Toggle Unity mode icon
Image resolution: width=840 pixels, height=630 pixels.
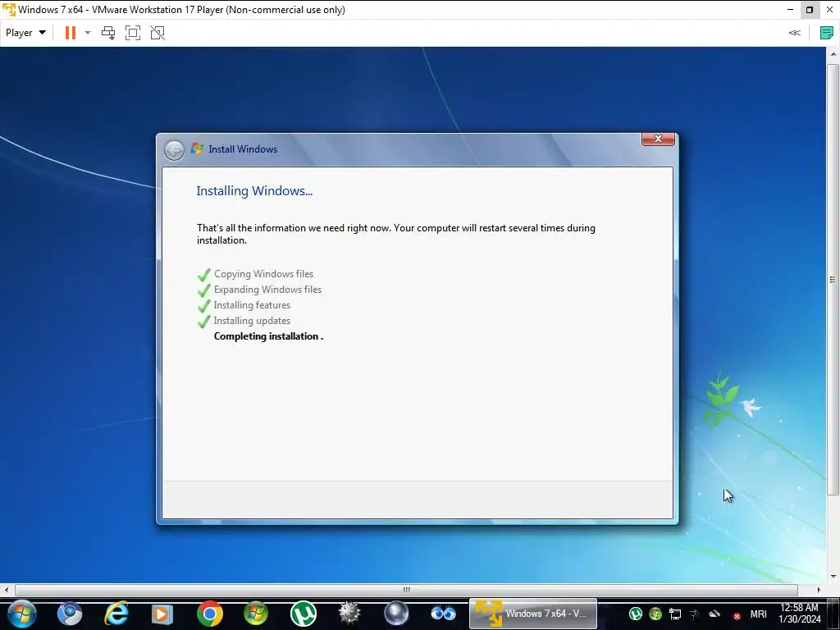tap(157, 33)
